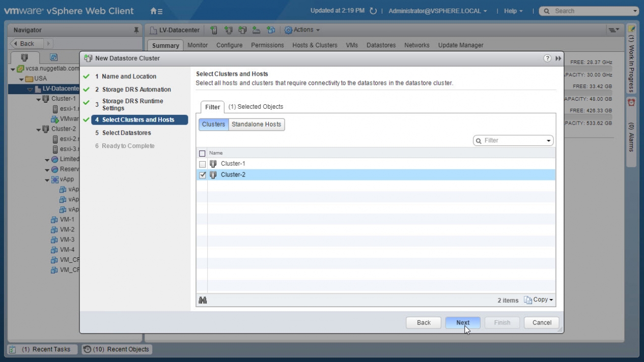Pin the Navigator panel with pushpin icon

tap(136, 31)
